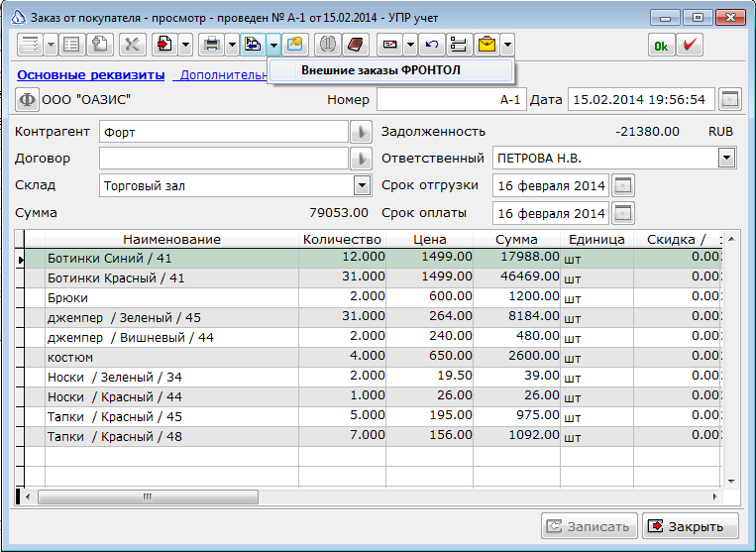Select row джемпер / Вишневый / 44
Viewport: 756px width, 552px height.
click(374, 338)
